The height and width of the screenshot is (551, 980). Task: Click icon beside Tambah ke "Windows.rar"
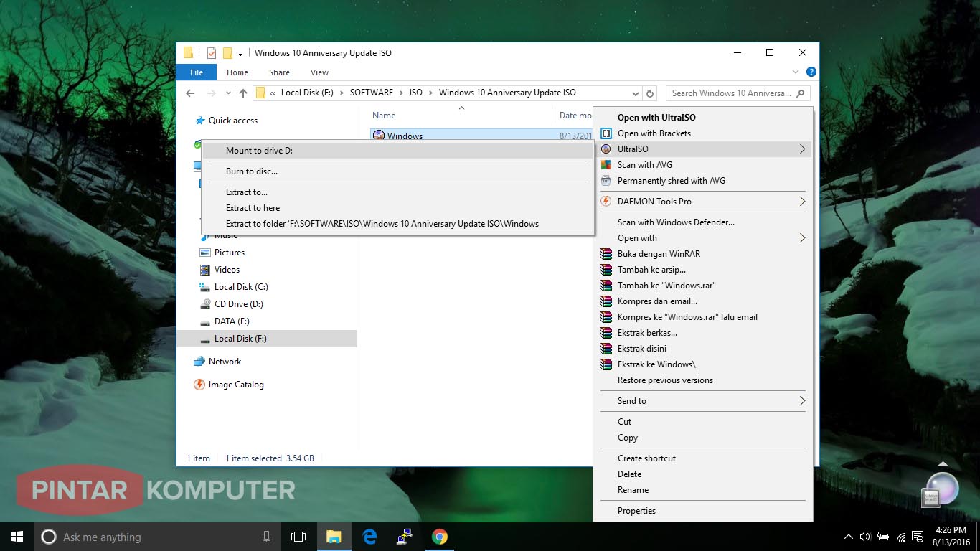606,286
